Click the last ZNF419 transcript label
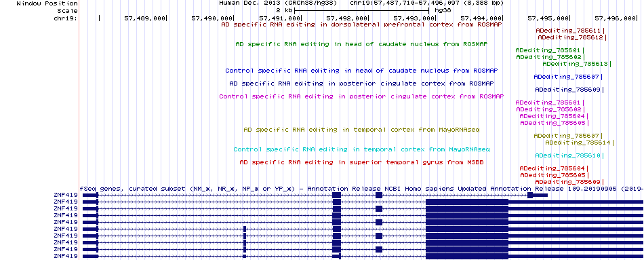 pos(66,257)
